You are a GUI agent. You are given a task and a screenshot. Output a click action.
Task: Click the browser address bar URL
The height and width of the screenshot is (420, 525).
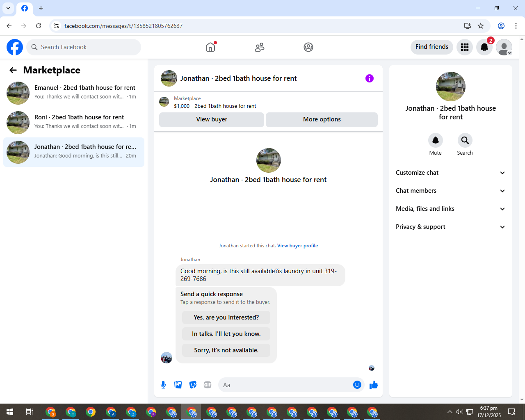(x=123, y=26)
